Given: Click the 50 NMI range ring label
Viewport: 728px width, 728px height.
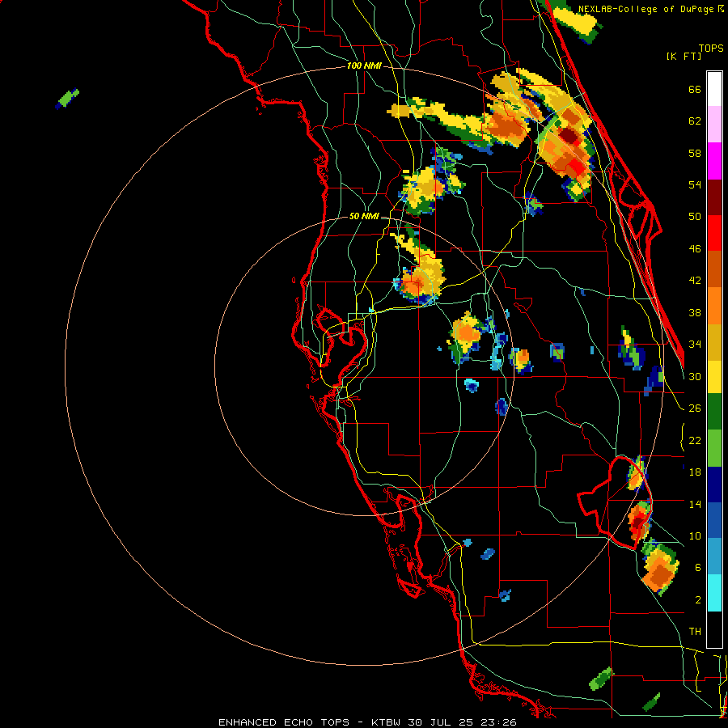Looking at the screenshot, I should [x=364, y=216].
